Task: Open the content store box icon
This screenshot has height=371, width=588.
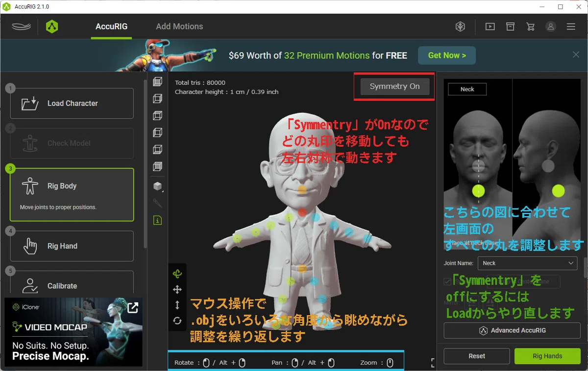Action: coord(510,27)
